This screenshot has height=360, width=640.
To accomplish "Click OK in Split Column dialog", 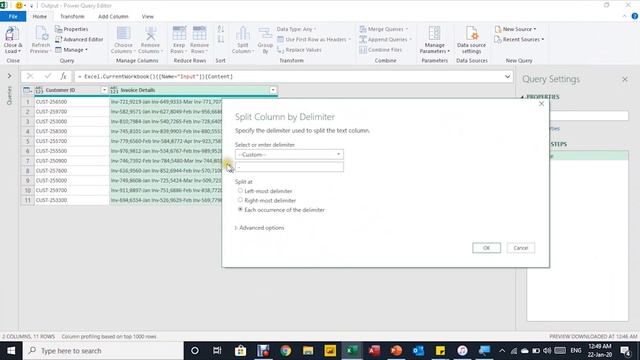I will pos(487,248).
